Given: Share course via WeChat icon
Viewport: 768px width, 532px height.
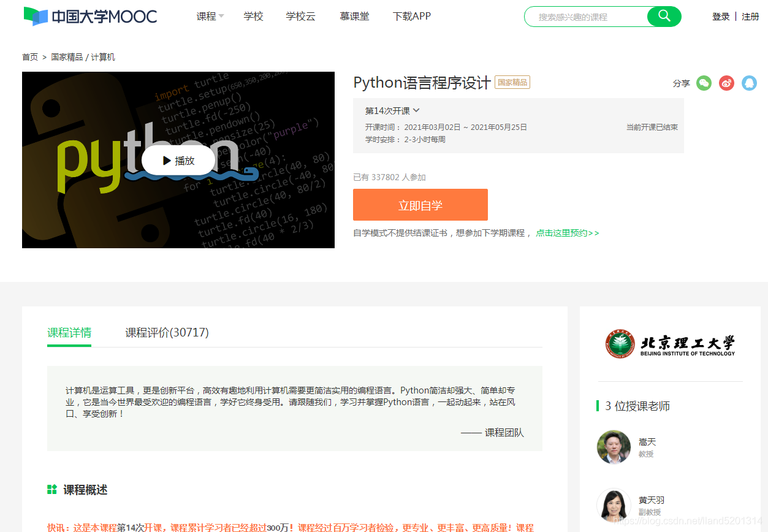Looking at the screenshot, I should click(x=704, y=83).
